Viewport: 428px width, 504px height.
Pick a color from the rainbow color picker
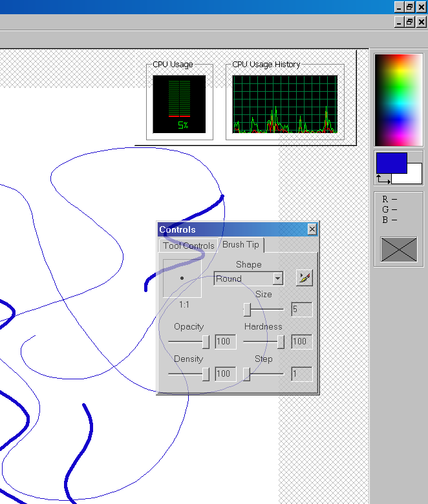pyautogui.click(x=398, y=100)
